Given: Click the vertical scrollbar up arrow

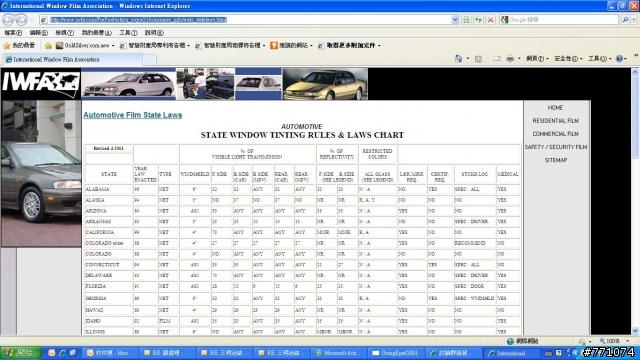Looking at the screenshot, I should 635,72.
